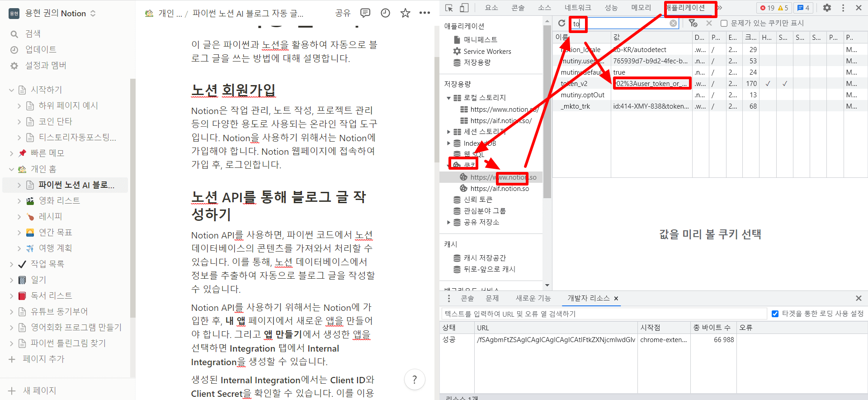Open Notion search in the sidebar
The height and width of the screenshot is (400, 868).
point(33,33)
